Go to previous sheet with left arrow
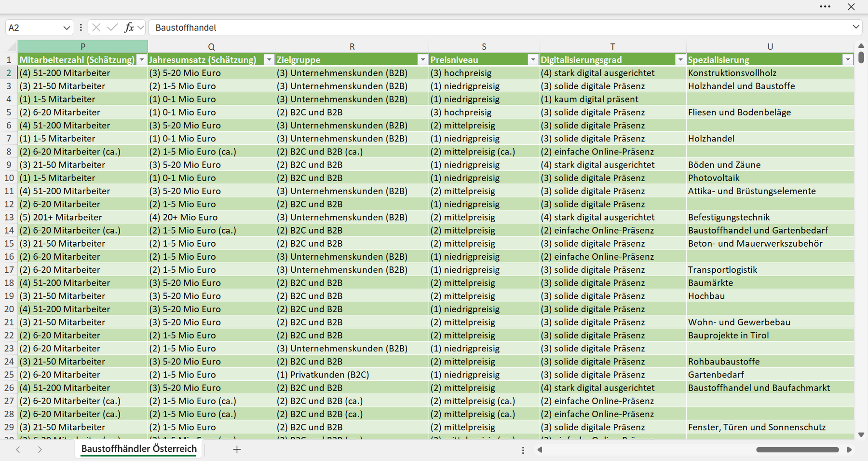 [18, 449]
